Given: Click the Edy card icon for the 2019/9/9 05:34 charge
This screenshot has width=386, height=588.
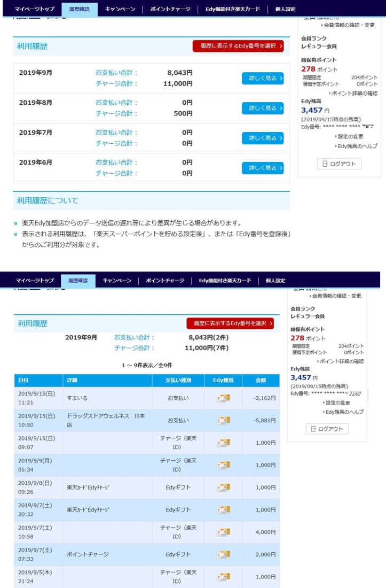Looking at the screenshot, I should click(x=224, y=465).
